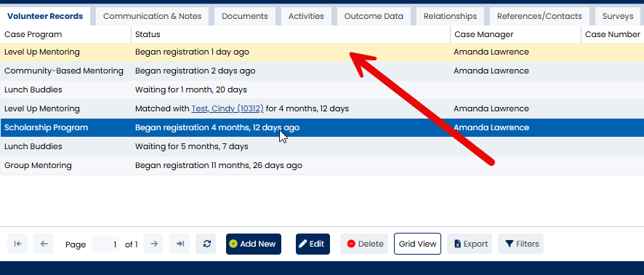
Task: Edit the selected record
Action: 313,244
